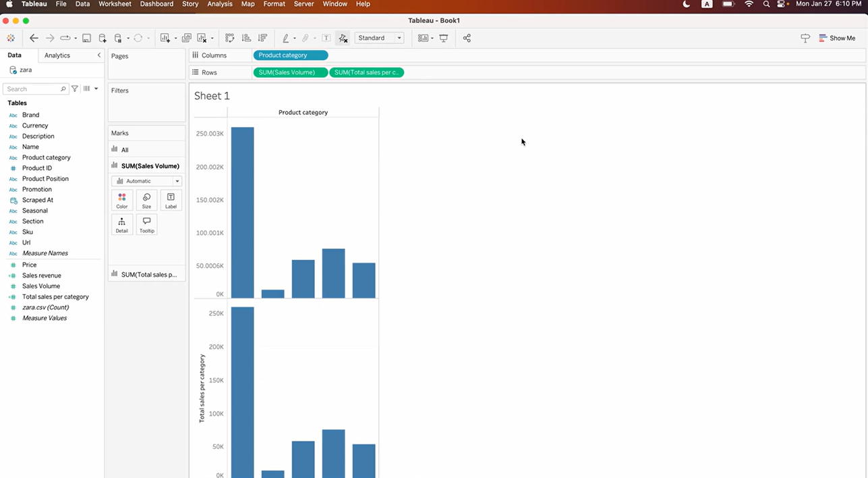Open the Worksheet menu

(x=115, y=4)
